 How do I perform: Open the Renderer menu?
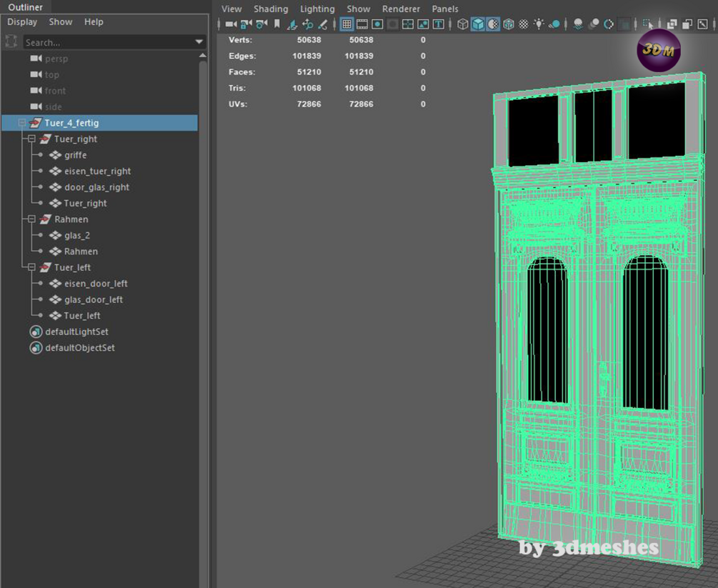click(401, 9)
